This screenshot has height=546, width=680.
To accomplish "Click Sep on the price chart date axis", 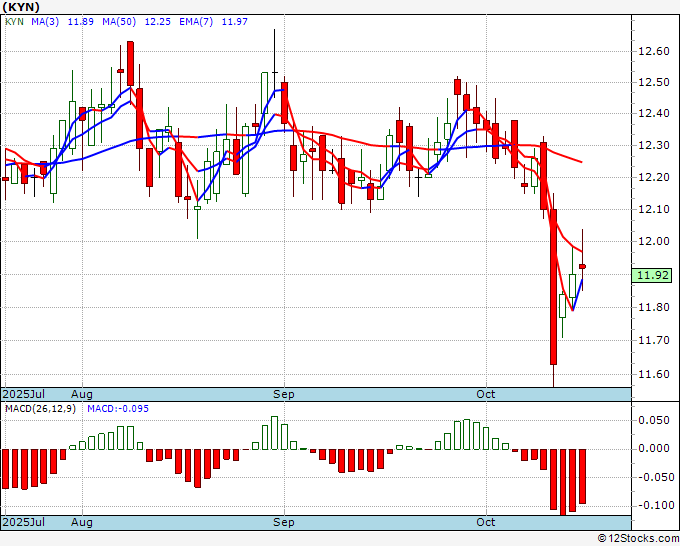I will click(284, 394).
